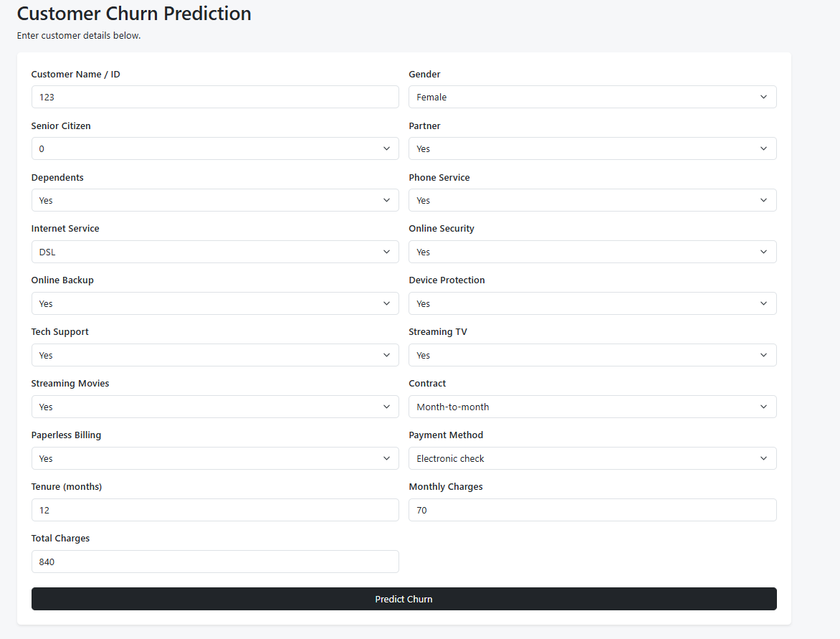Click the Predict Churn button
This screenshot has width=840, height=639.
[404, 599]
